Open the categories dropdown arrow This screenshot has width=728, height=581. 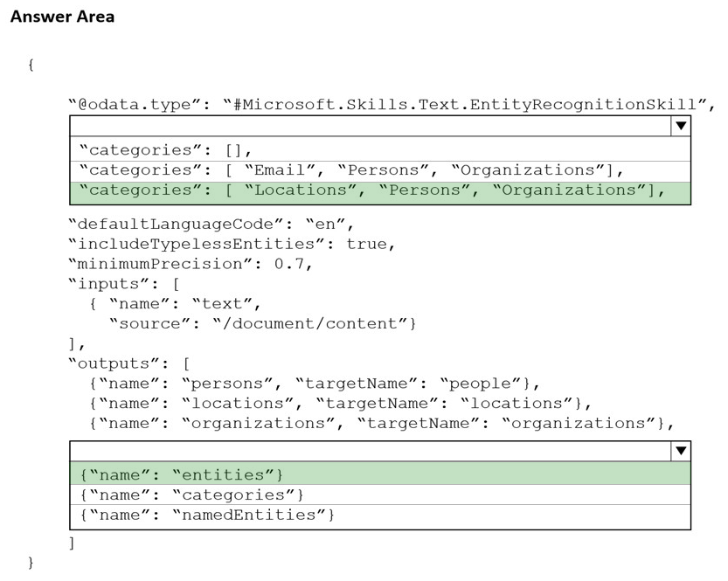pos(680,126)
